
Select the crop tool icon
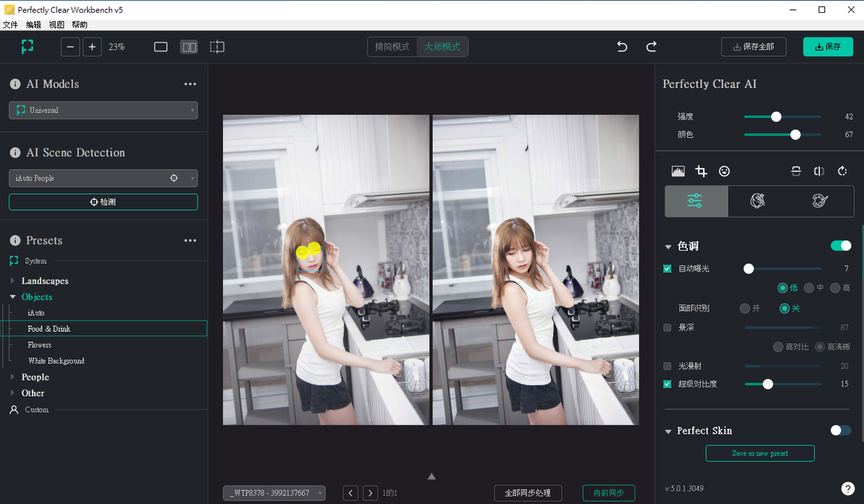(x=701, y=172)
